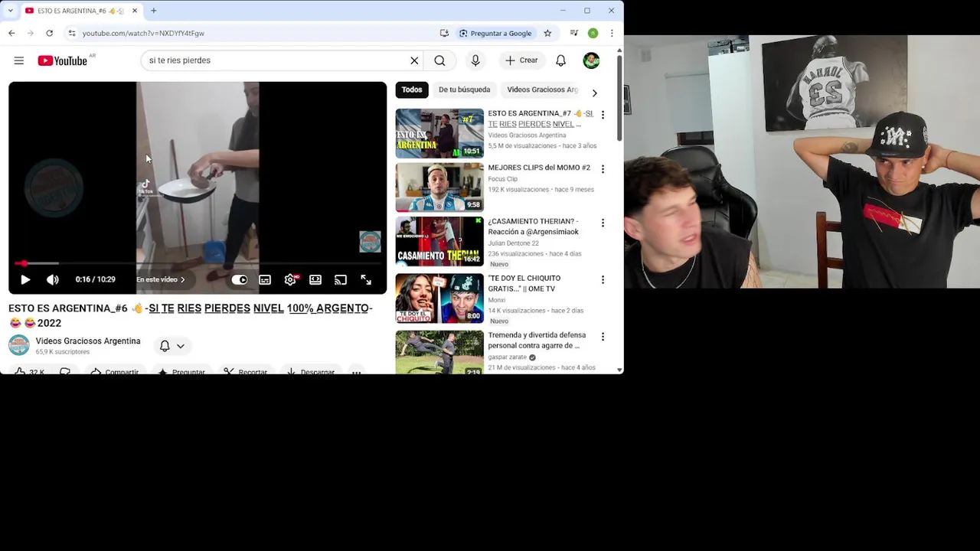Open Videos Graciosos Argentina channel avatar

[19, 345]
